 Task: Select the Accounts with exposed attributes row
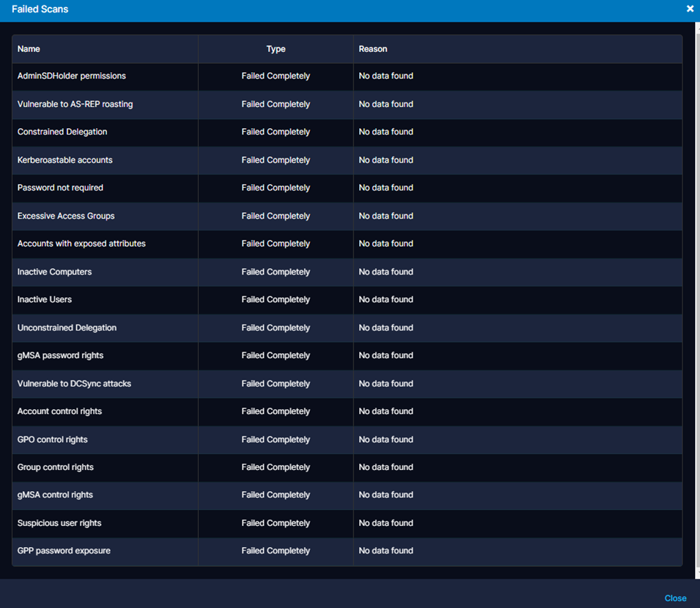(x=105, y=244)
